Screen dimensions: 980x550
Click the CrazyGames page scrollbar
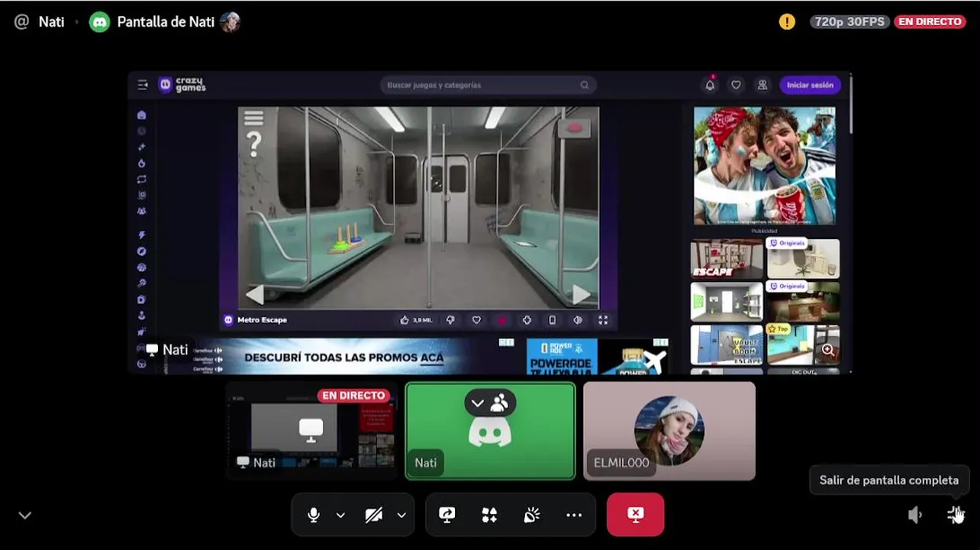click(x=849, y=105)
